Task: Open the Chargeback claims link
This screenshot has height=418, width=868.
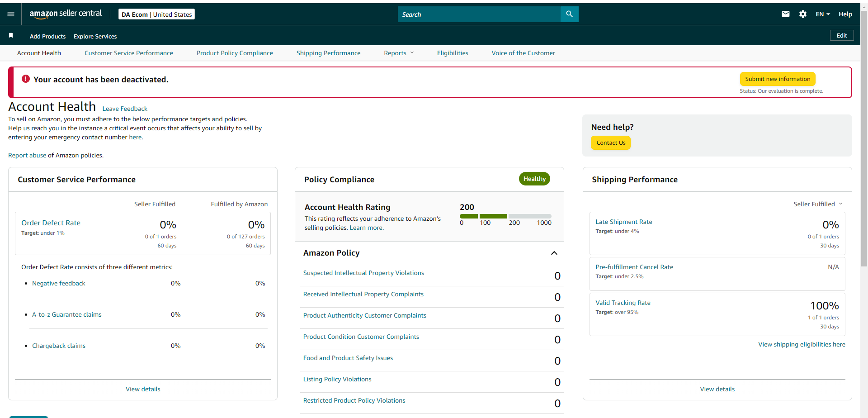Action: pyautogui.click(x=59, y=346)
